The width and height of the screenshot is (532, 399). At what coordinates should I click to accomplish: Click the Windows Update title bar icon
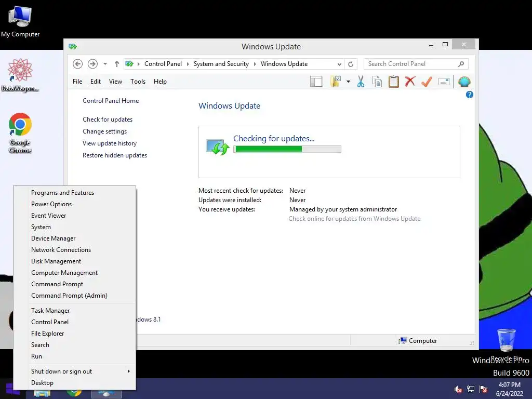[73, 46]
